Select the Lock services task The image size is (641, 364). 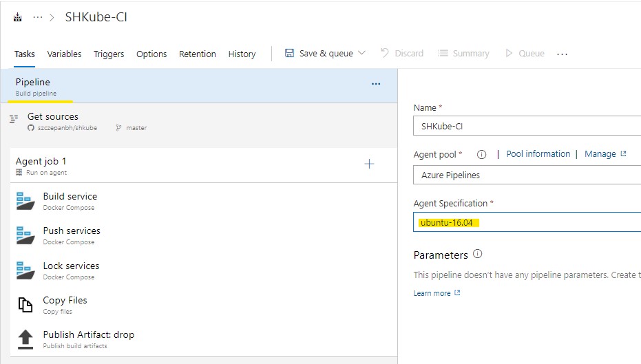(x=204, y=270)
